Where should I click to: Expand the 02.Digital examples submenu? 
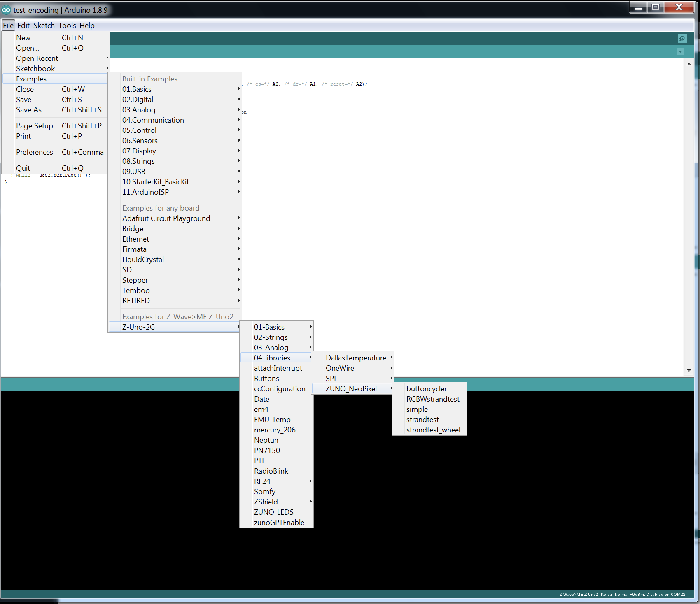(x=175, y=99)
